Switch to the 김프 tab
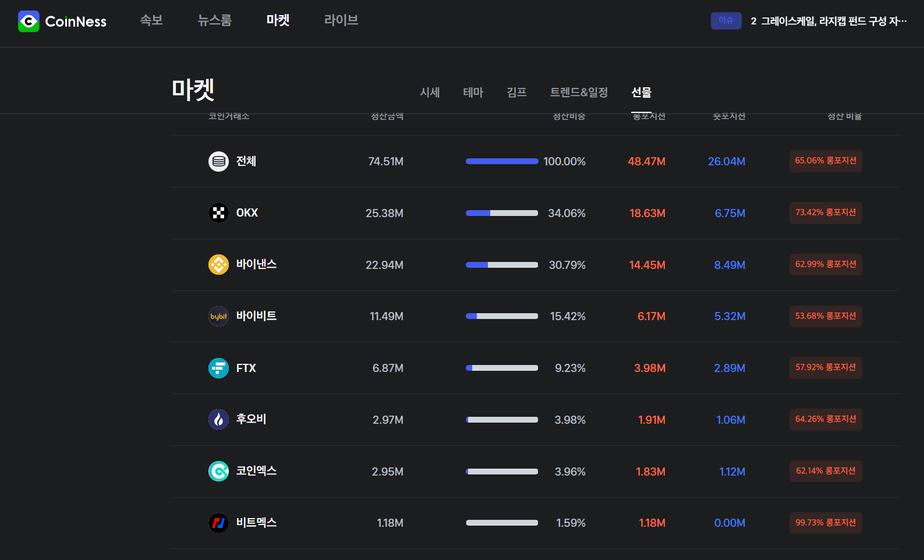 click(516, 93)
